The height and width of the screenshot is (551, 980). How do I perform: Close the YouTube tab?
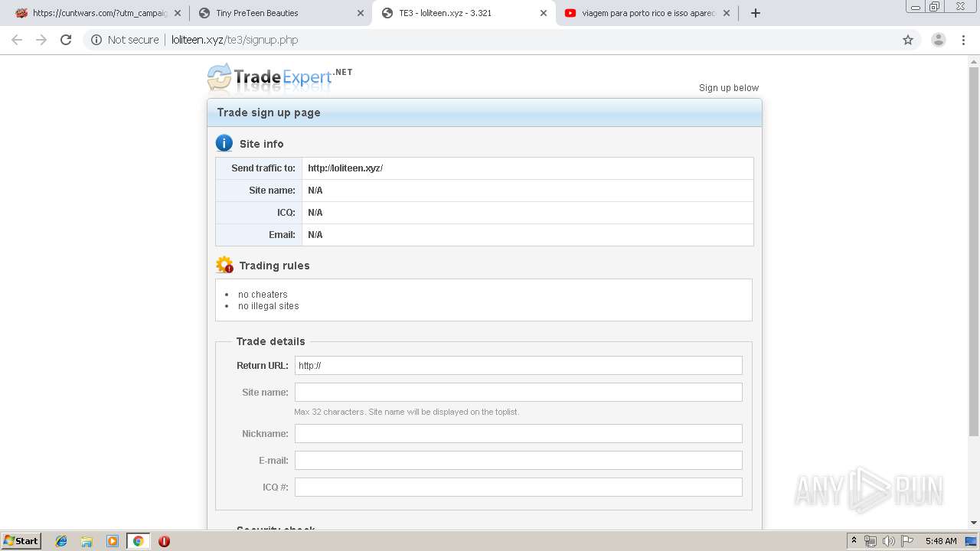(x=727, y=13)
